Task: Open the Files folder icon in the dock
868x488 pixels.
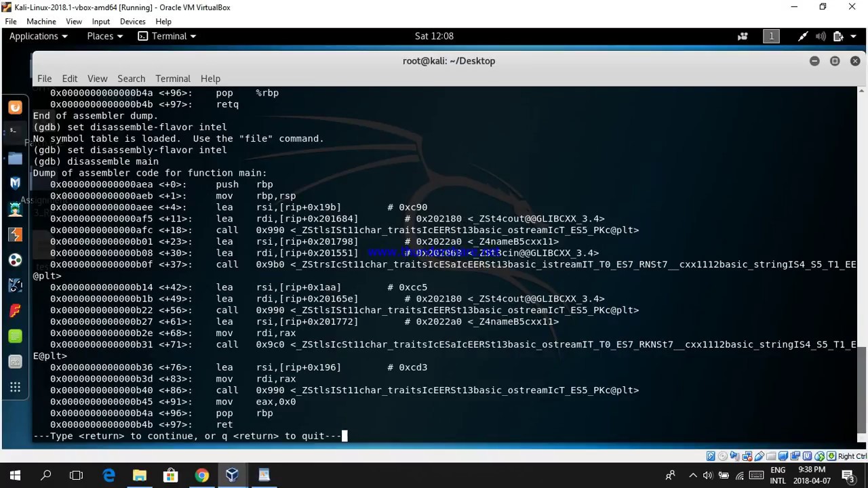Action: pos(15,158)
